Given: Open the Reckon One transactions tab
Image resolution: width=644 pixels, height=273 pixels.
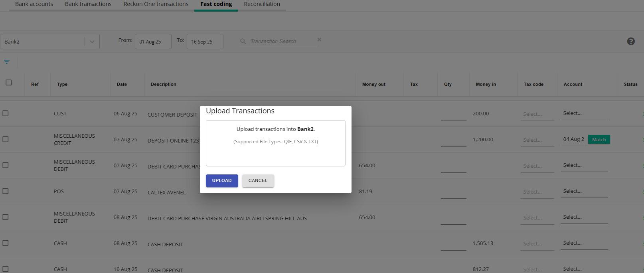Looking at the screenshot, I should [156, 4].
